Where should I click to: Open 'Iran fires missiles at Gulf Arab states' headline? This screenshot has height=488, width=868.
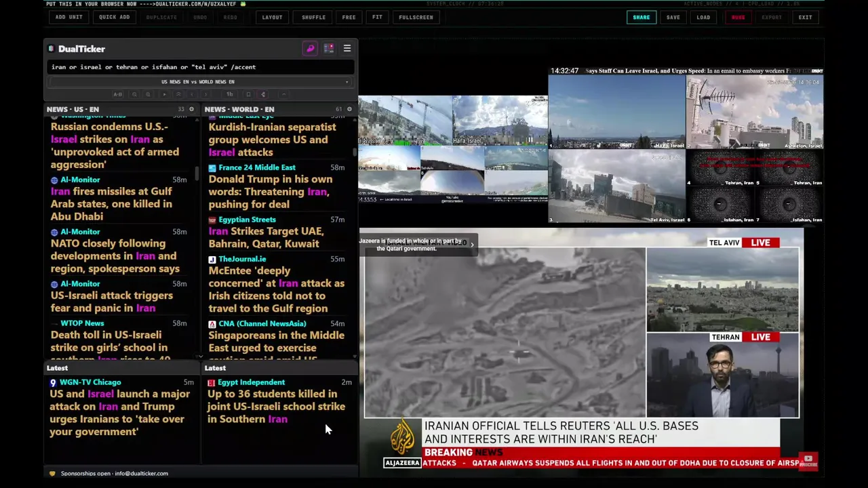tap(111, 204)
